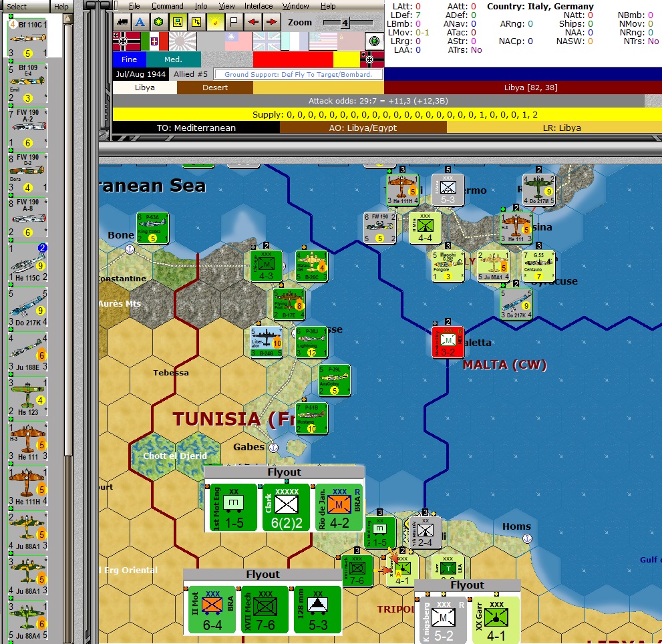Image resolution: width=662 pixels, height=644 pixels.
Task: Select the Japanese rising sun flag icon
Action: click(x=182, y=41)
